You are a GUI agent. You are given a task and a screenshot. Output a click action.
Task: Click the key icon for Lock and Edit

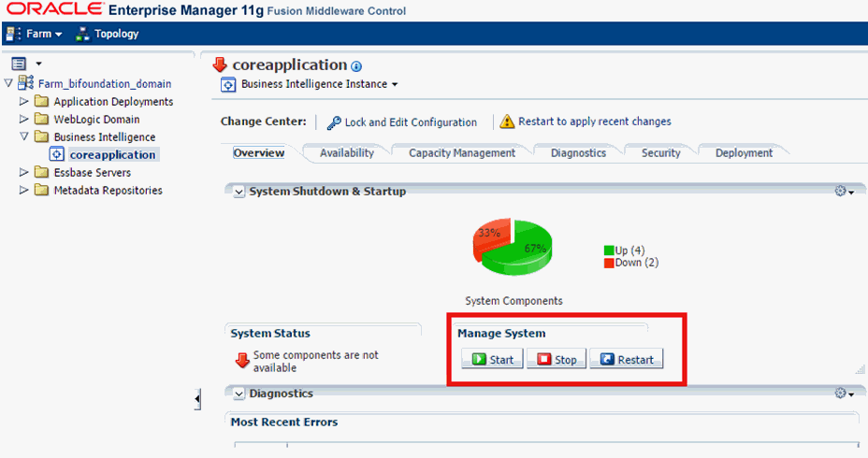[334, 122]
